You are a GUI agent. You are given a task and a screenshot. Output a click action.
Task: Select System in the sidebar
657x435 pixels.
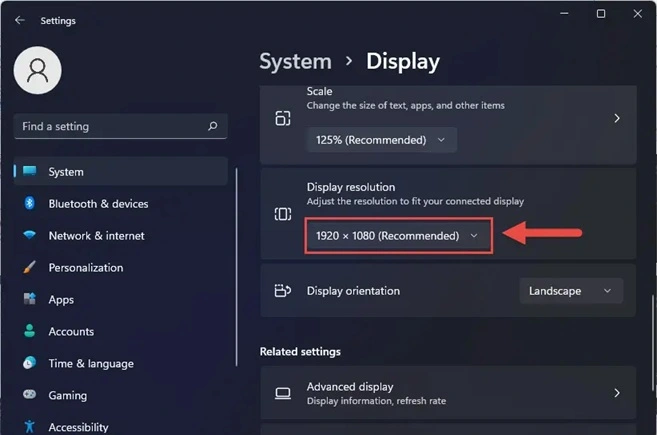pos(121,171)
